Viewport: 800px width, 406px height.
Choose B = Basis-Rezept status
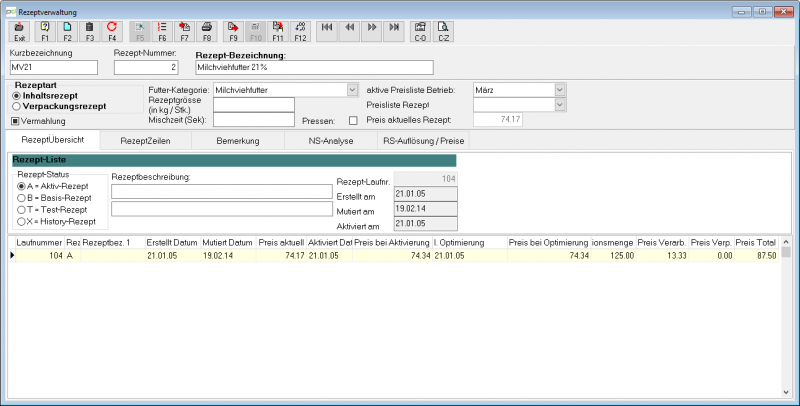(x=21, y=198)
